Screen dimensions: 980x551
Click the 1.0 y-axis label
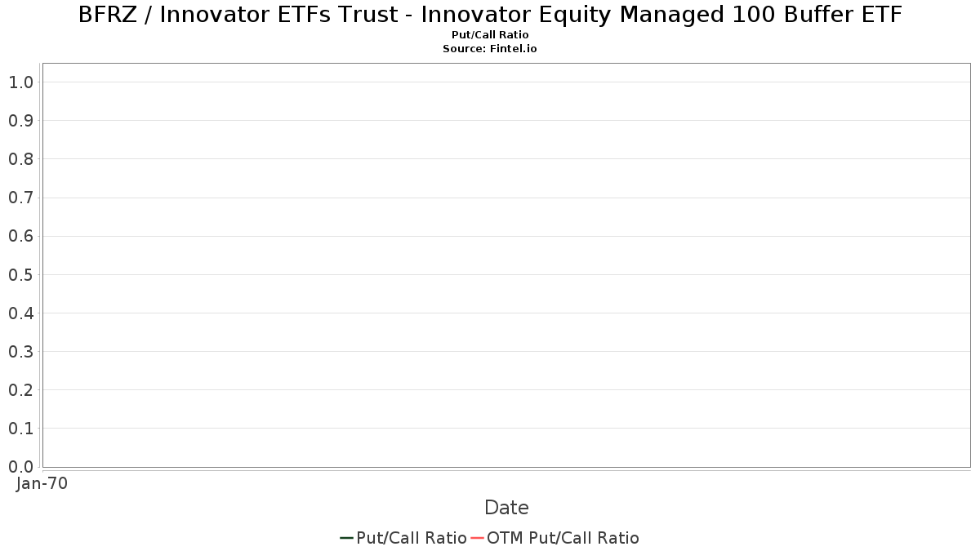click(20, 82)
